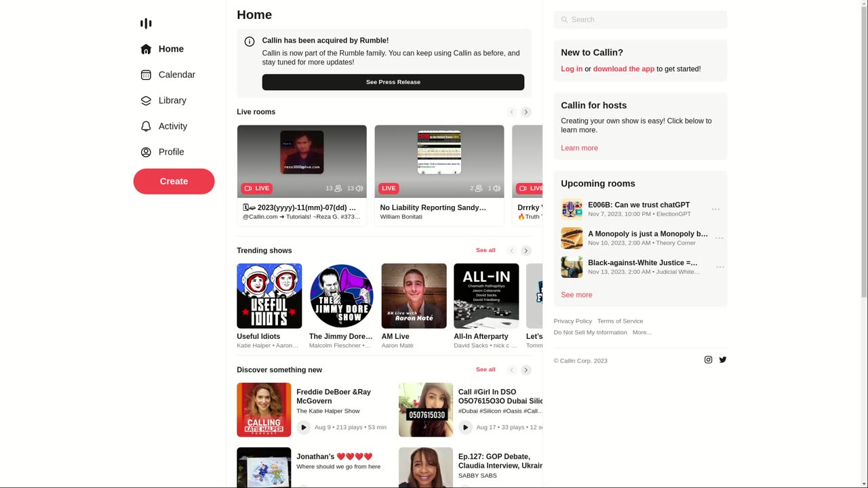Go to next Live rooms with right arrow
Viewport: 868px width, 488px height.
pos(526,112)
